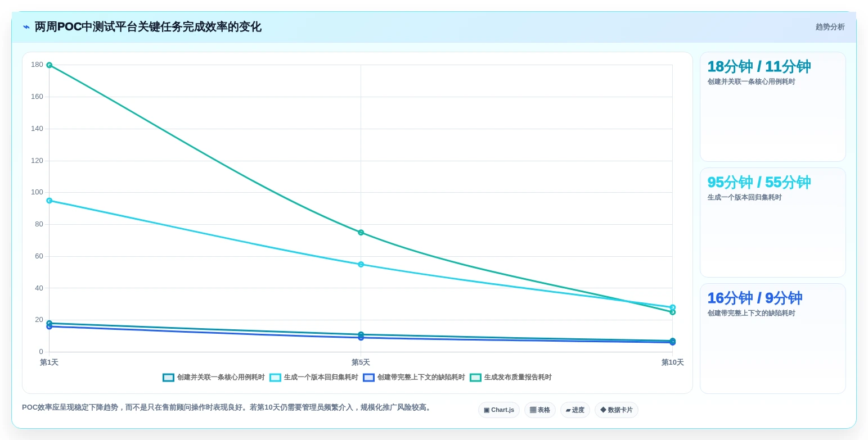Click the 100 y-axis value
The height and width of the screenshot is (440, 868).
pos(37,192)
